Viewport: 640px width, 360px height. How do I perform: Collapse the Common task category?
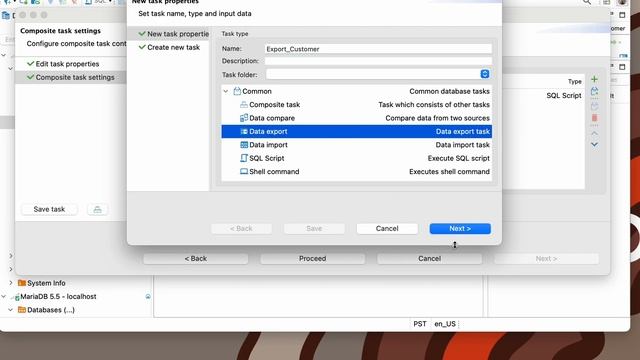(x=226, y=91)
